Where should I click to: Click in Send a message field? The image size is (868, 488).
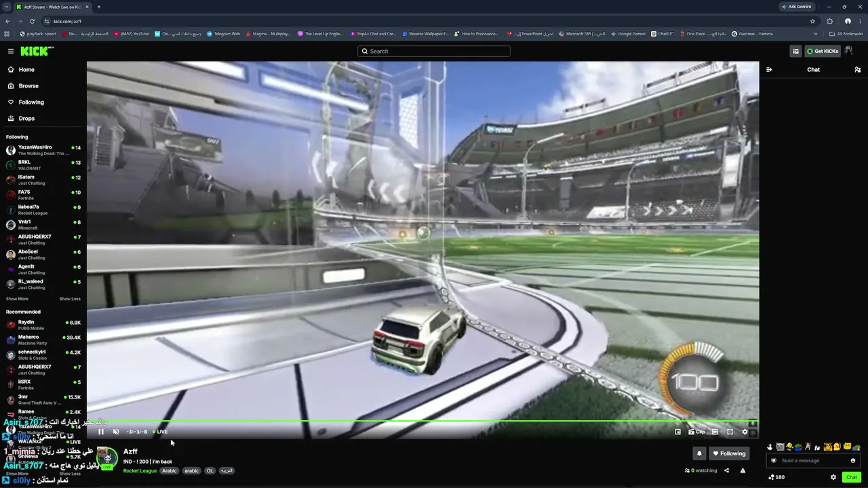(x=814, y=460)
